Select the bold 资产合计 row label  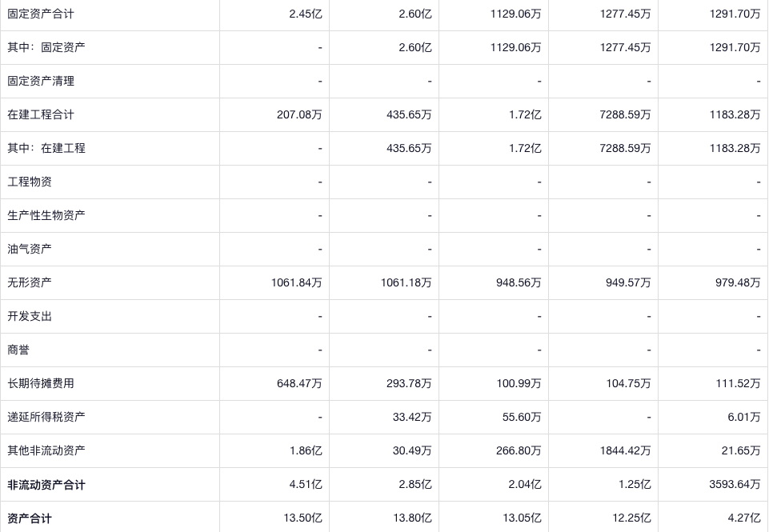(30, 518)
